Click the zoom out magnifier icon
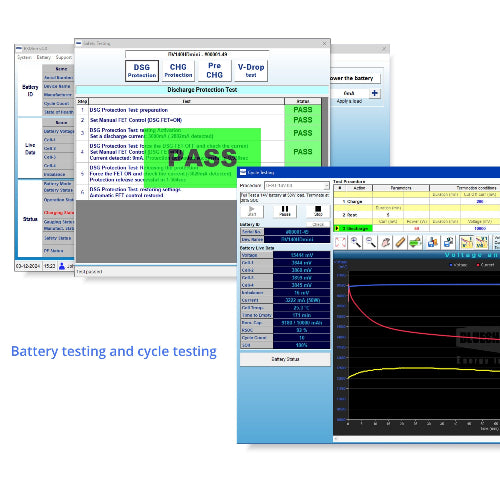 (x=371, y=242)
